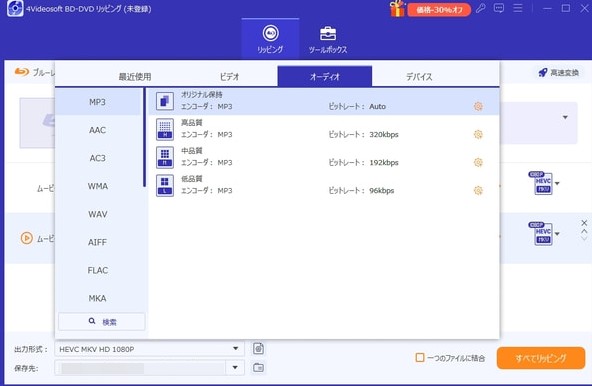Choose AAC format in sidebar

click(98, 130)
